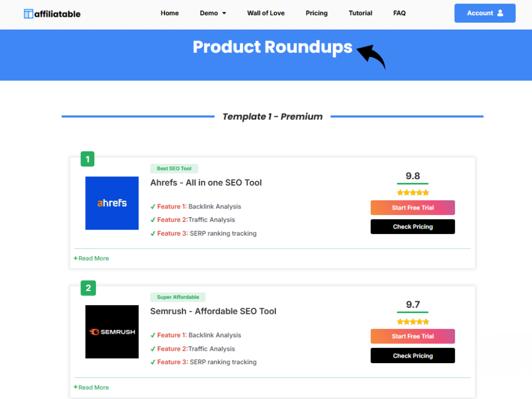532x399 pixels.
Task: Click the star rating under the 9.8 score
Action: [413, 192]
